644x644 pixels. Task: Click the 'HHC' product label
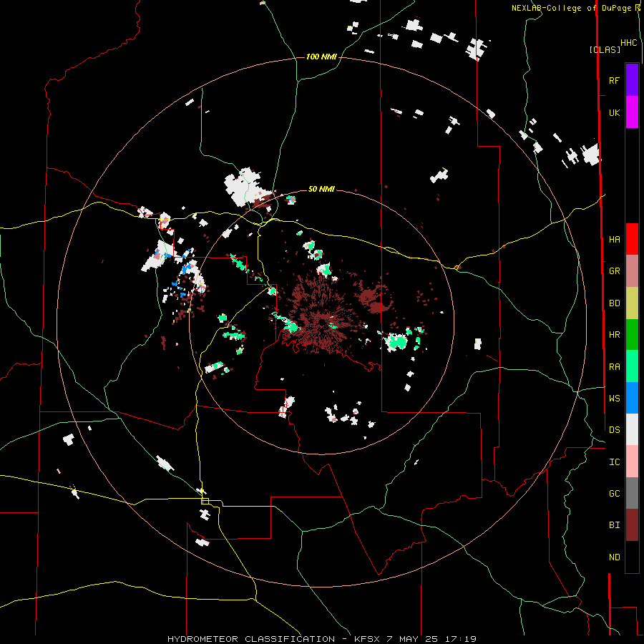coord(629,43)
